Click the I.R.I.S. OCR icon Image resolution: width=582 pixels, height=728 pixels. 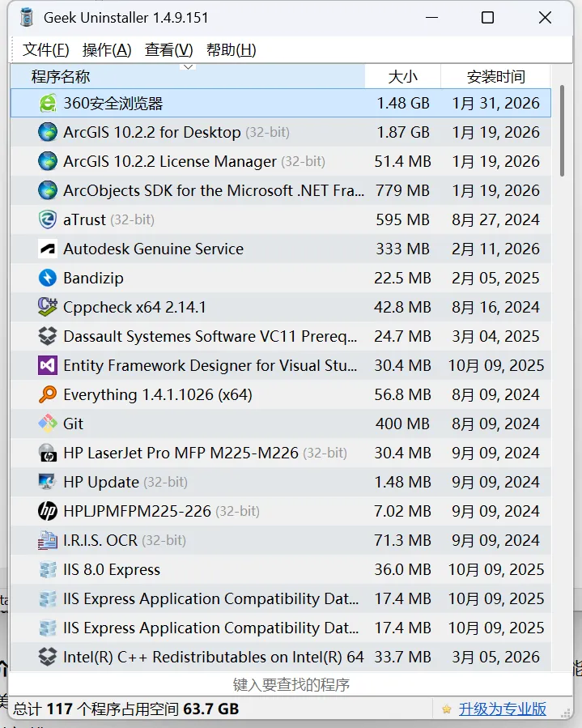pos(47,540)
